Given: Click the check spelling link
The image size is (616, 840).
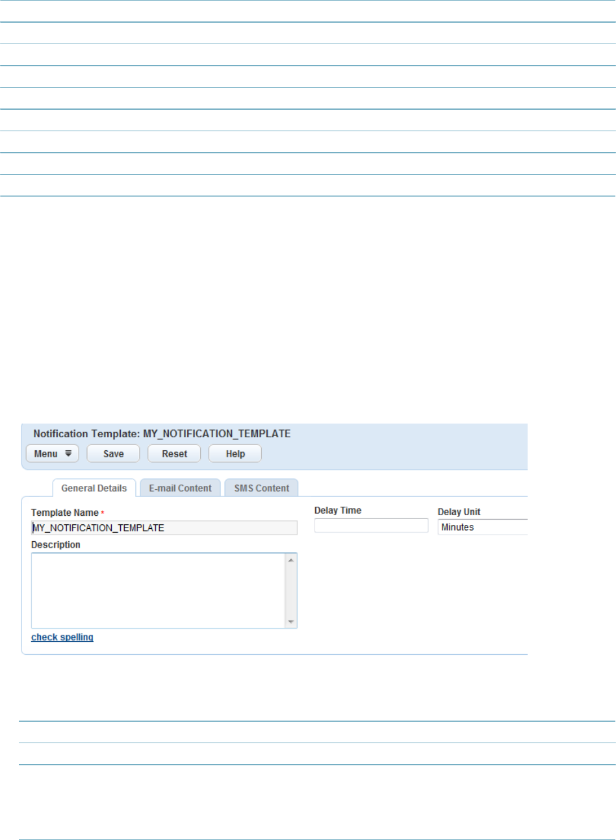Looking at the screenshot, I should click(x=62, y=637).
